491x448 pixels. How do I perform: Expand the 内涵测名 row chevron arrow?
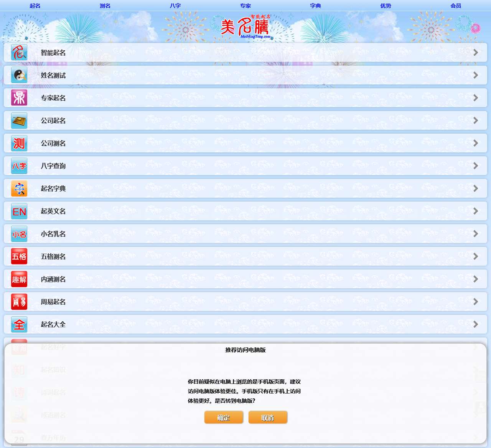click(475, 279)
